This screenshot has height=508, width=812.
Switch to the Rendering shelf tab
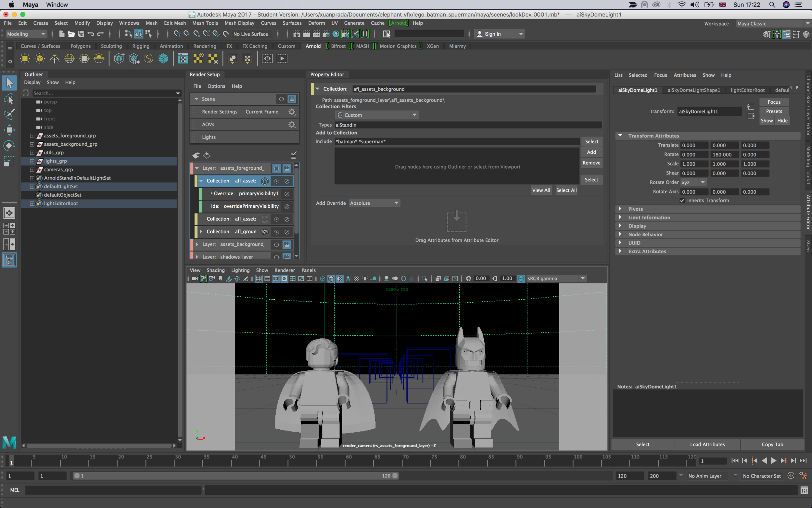tap(204, 46)
